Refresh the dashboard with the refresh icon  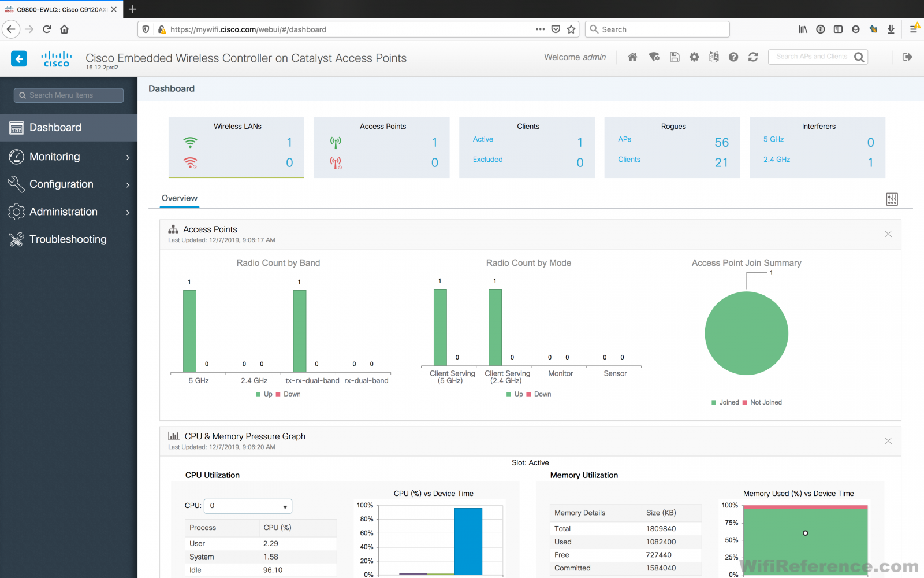click(753, 57)
